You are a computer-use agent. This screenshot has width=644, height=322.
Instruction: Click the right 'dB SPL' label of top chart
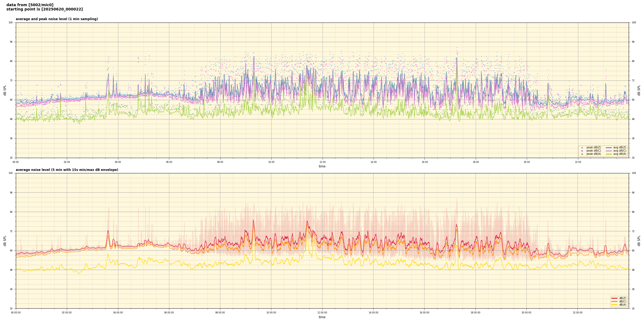click(x=639, y=90)
